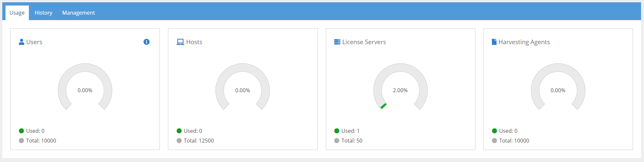Click the green Used dot in Users card
Image resolution: width=644 pixels, height=162 pixels.
(x=21, y=131)
